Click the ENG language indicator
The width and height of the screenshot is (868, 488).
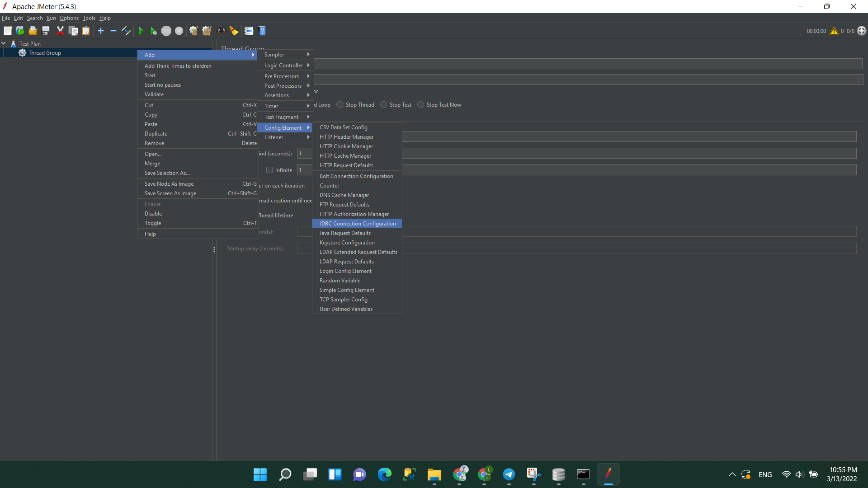(x=765, y=474)
